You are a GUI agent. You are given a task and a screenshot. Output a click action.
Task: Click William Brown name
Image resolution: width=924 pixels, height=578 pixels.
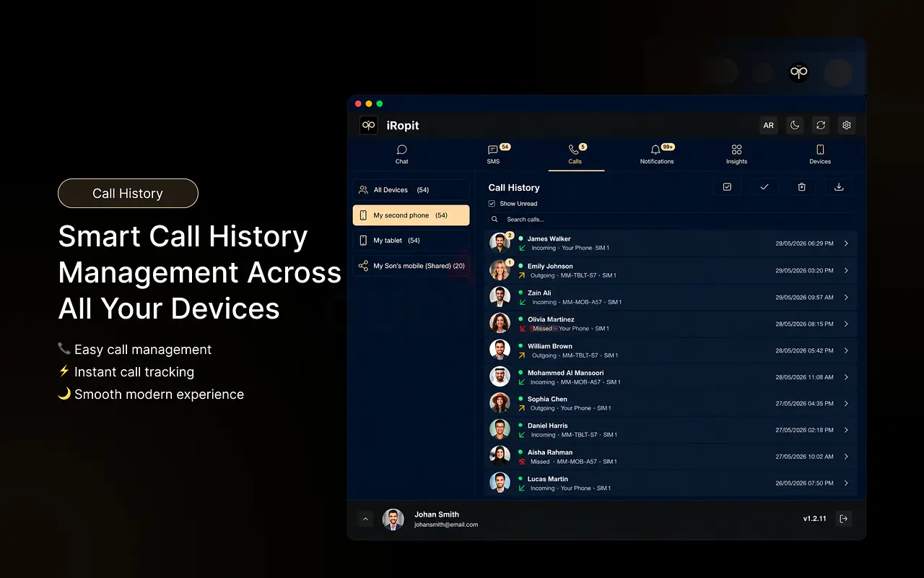click(x=550, y=346)
